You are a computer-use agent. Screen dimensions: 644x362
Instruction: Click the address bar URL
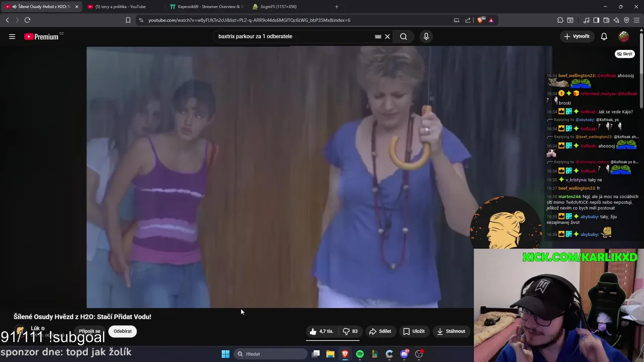point(249,20)
